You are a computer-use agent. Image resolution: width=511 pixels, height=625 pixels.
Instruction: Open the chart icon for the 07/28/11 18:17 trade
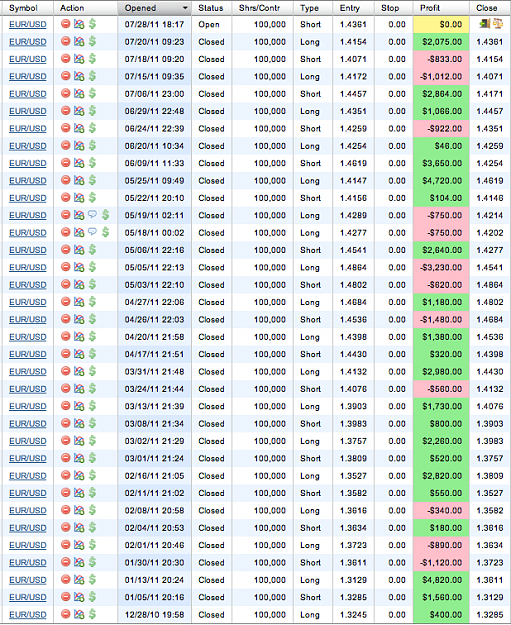pyautogui.click(x=79, y=24)
